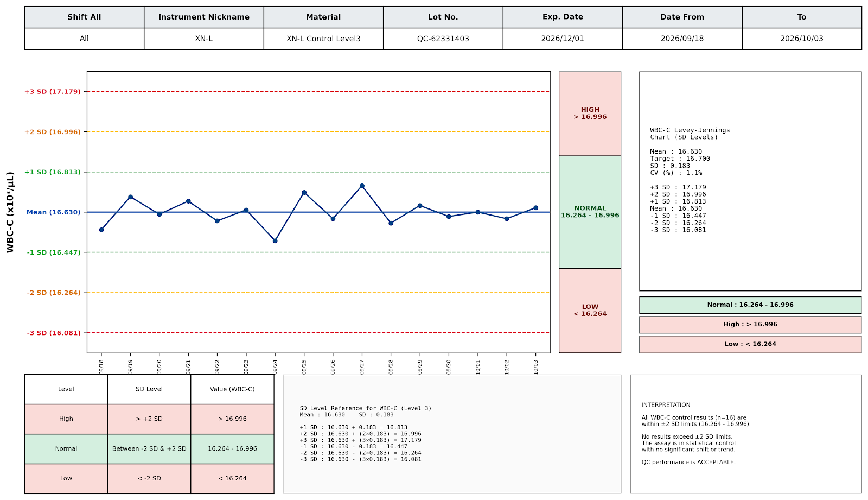Image resolution: width=868 pixels, height=500 pixels.
Task: Click the Mean (16.630) axis label
Action: pos(54,212)
